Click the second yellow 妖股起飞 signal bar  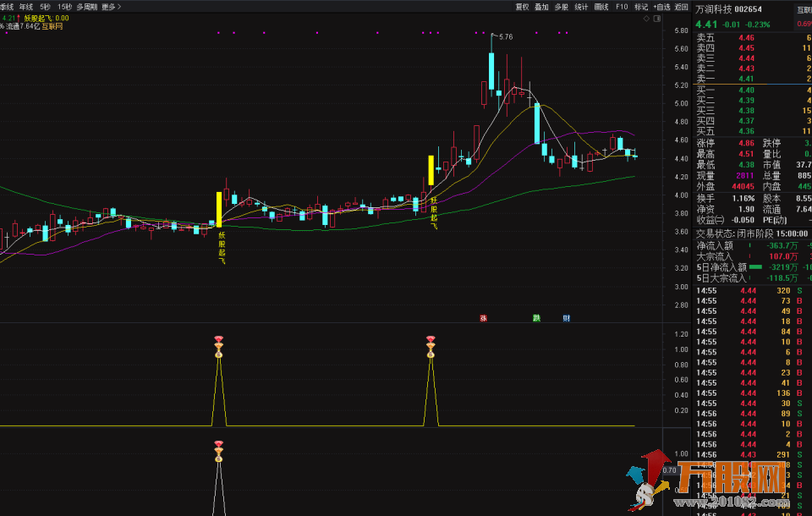[431, 170]
